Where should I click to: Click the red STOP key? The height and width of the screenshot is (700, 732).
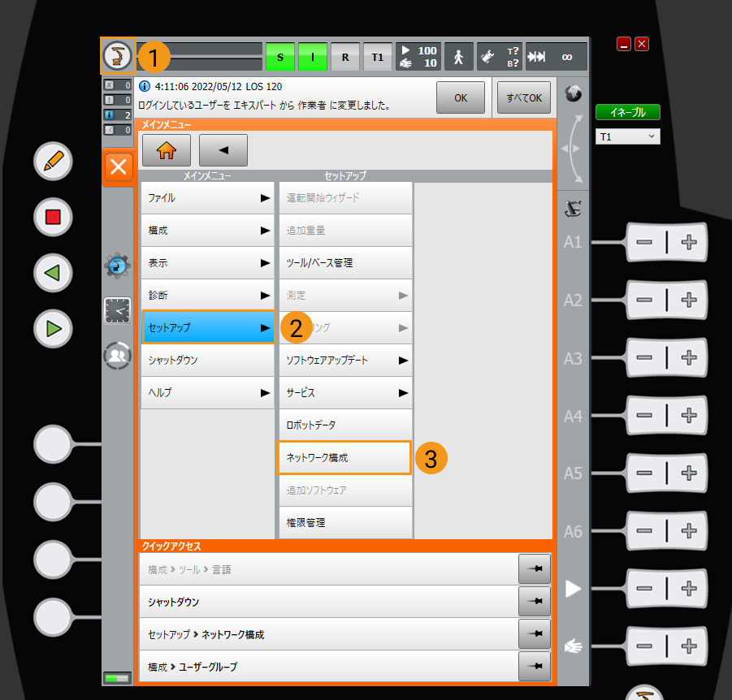53,217
